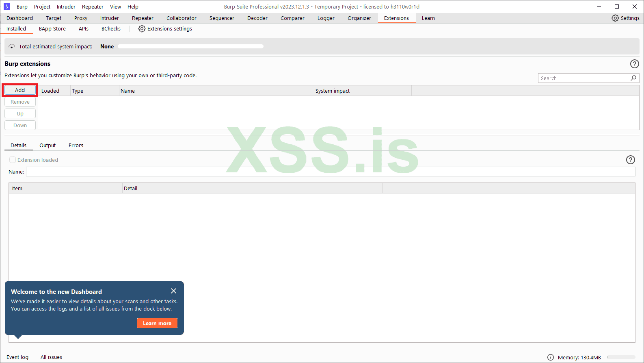
Task: Open the BApp Store sub-tab
Action: tap(52, 28)
